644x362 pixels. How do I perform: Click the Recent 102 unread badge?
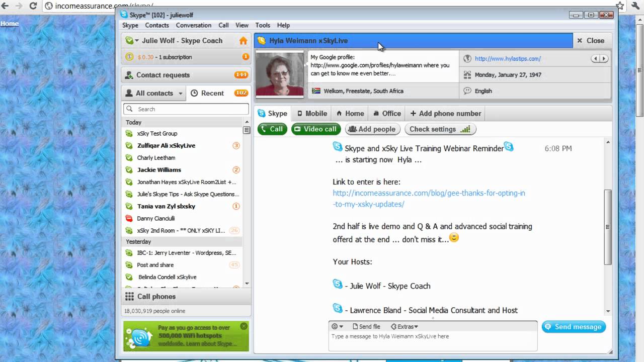coord(241,93)
